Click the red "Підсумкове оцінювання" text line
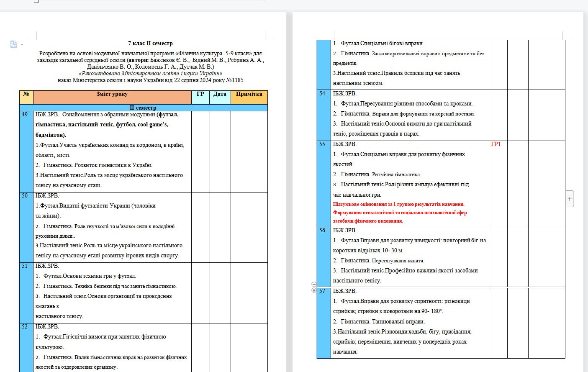 pyautogui.click(x=398, y=204)
